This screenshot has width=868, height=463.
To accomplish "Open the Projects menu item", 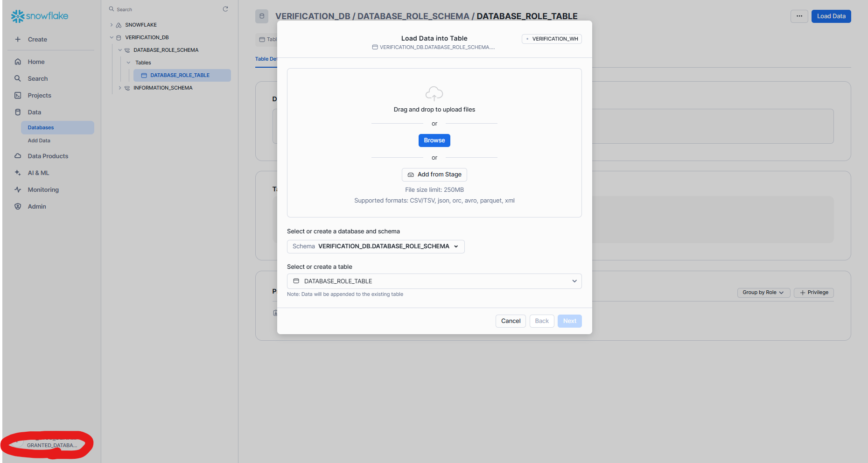I will pos(39,95).
